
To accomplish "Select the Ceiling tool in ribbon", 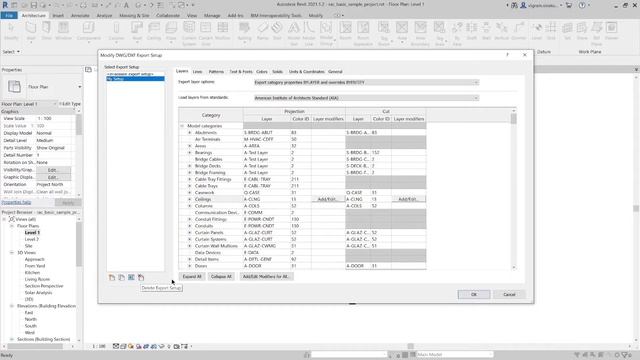I will (154, 31).
